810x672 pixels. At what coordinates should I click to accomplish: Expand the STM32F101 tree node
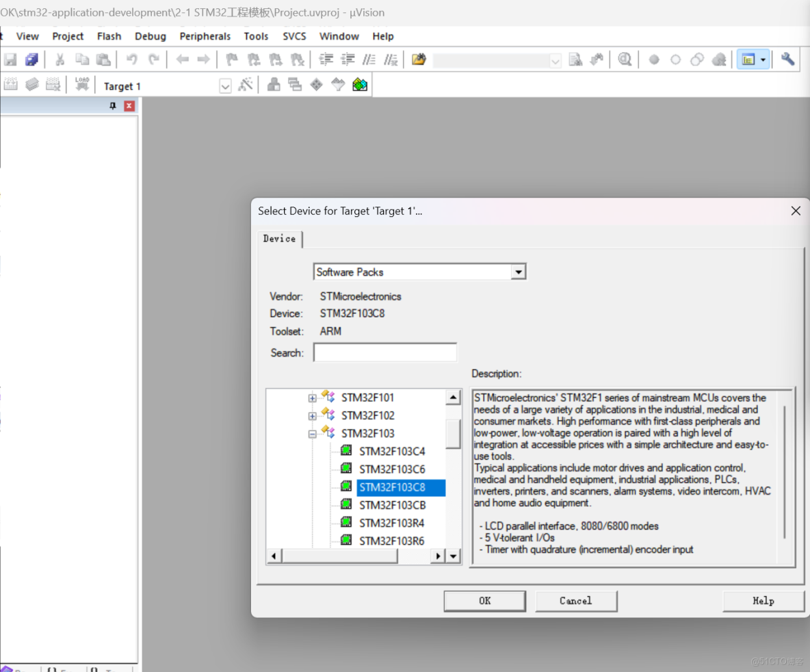click(x=313, y=398)
